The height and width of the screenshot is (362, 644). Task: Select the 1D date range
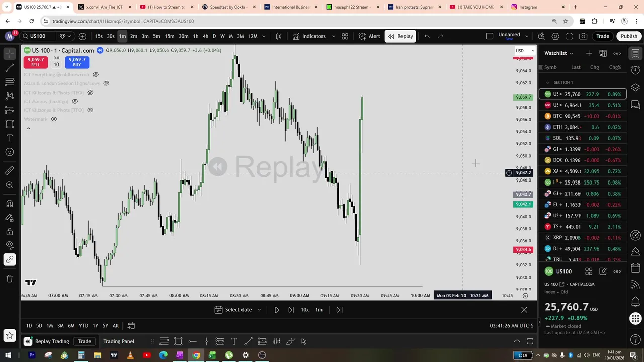click(29, 326)
